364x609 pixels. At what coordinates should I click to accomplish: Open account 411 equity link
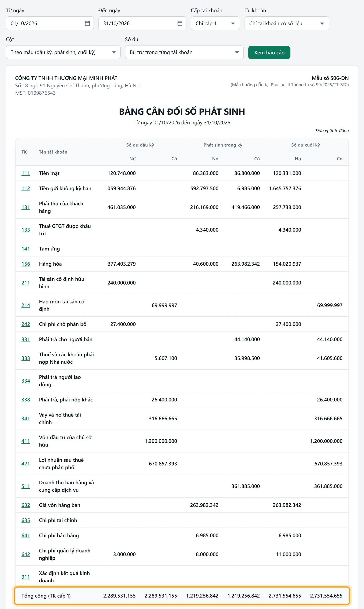point(26,441)
